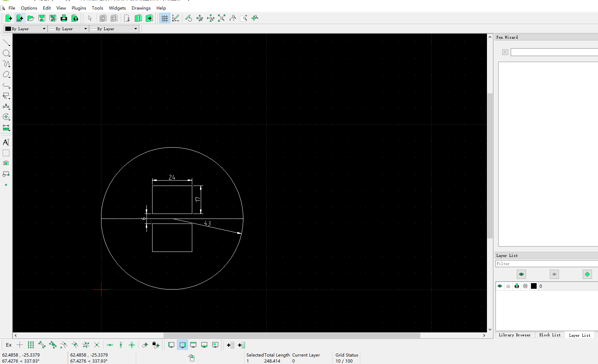Click layer 0 black color swatch

tap(533, 286)
